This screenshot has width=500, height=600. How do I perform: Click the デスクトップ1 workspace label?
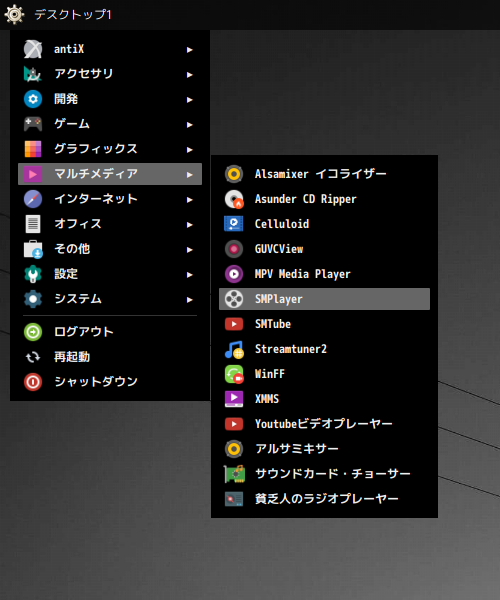73,15
